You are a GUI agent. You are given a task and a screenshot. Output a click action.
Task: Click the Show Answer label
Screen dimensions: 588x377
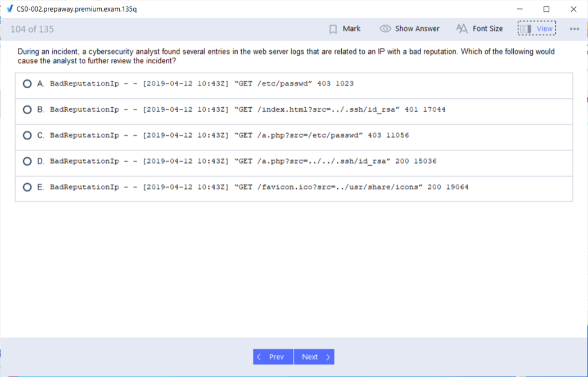tap(417, 29)
